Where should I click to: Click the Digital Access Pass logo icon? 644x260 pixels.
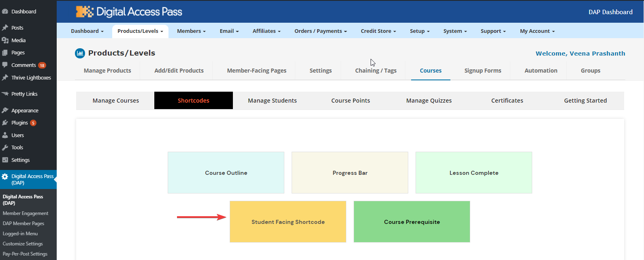(85, 12)
